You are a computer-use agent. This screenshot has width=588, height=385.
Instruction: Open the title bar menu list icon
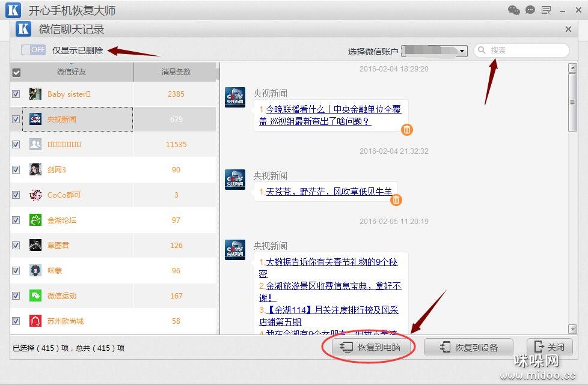pyautogui.click(x=546, y=10)
